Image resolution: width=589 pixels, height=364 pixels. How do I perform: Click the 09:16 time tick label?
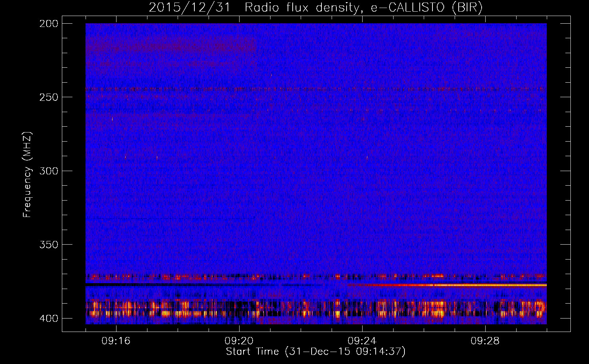click(116, 341)
